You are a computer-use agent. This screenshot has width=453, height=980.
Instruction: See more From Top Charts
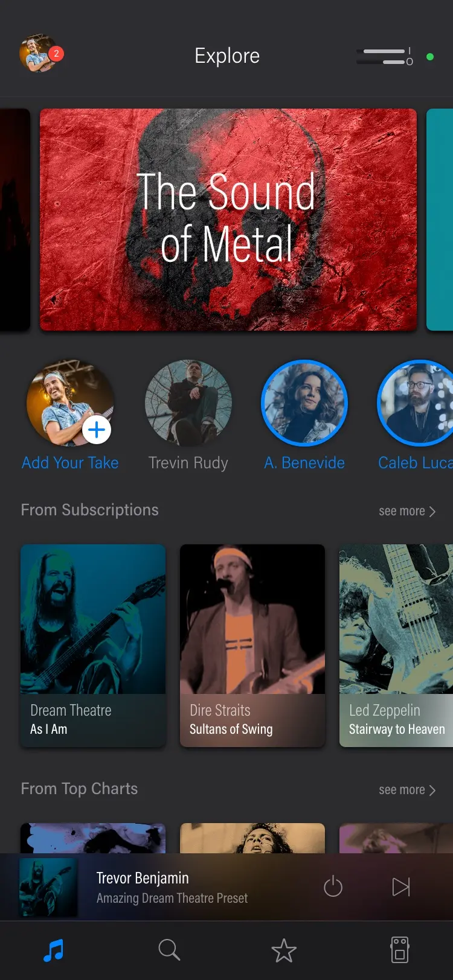point(407,790)
